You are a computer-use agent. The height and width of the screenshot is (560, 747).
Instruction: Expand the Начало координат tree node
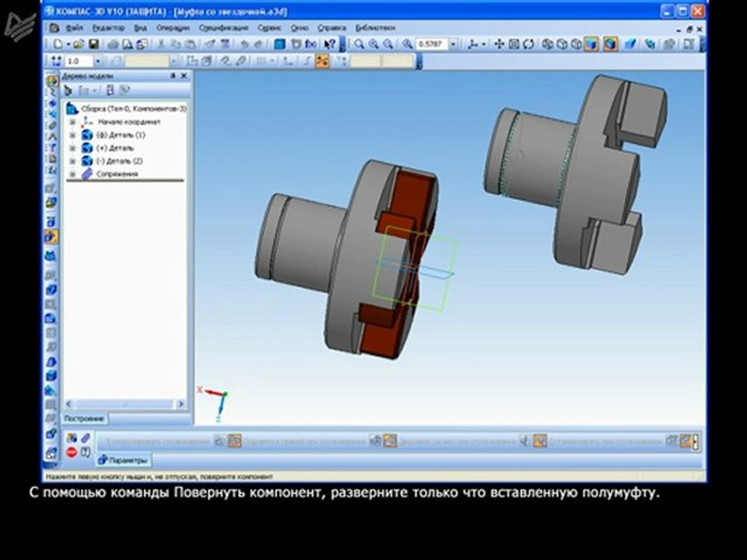click(x=73, y=122)
